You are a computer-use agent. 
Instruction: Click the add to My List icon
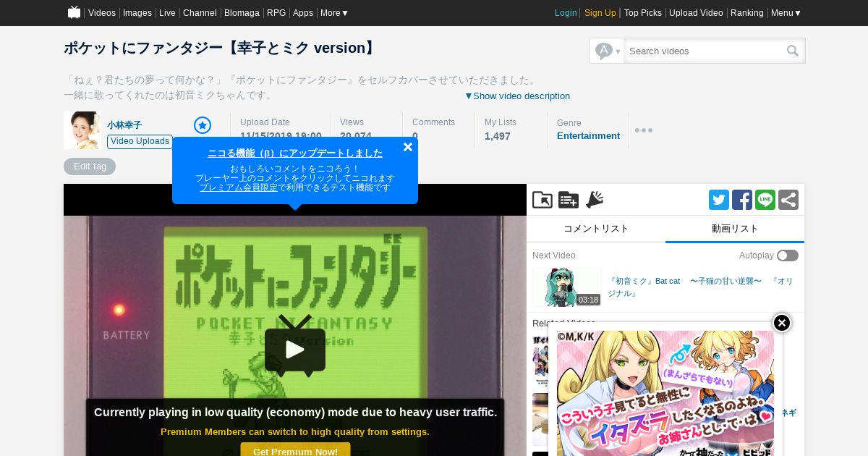coord(569,200)
